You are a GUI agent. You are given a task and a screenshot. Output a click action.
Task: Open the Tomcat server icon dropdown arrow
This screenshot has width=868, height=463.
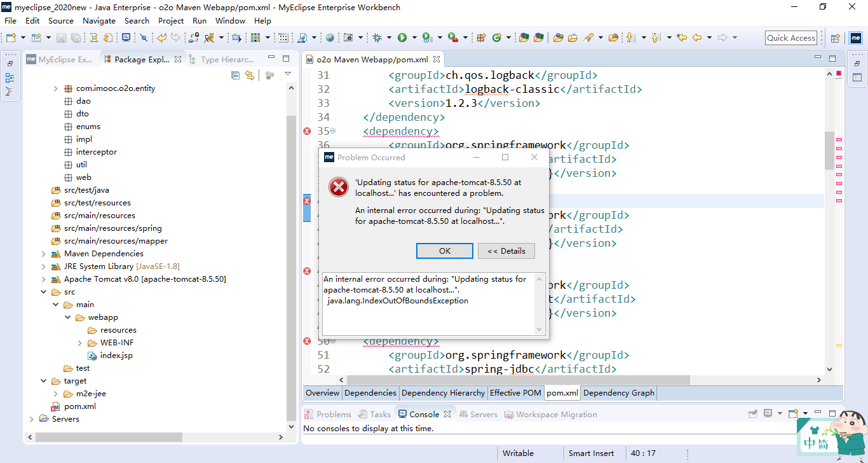point(221,38)
